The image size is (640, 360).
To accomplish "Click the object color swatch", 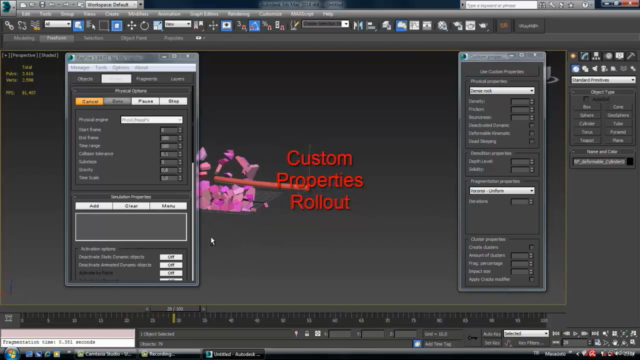I will click(630, 162).
